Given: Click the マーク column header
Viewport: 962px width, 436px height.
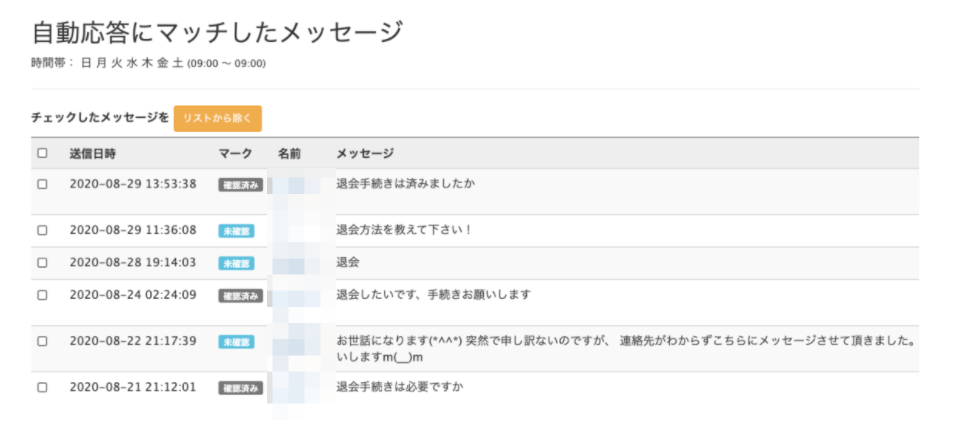Looking at the screenshot, I should (x=235, y=153).
